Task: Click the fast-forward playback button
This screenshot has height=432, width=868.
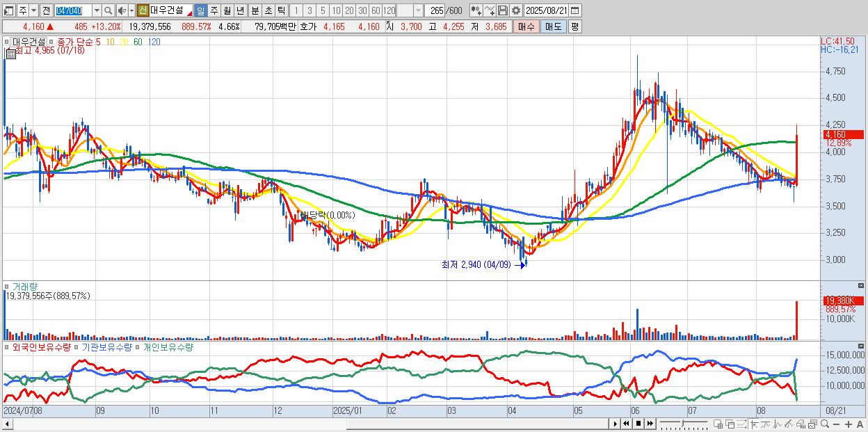Action: [650, 424]
